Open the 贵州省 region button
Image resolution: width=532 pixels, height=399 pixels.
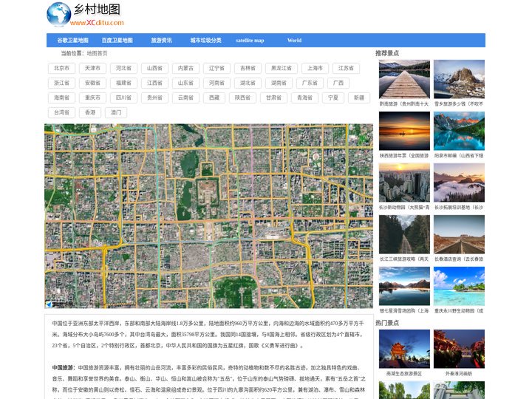(x=154, y=98)
